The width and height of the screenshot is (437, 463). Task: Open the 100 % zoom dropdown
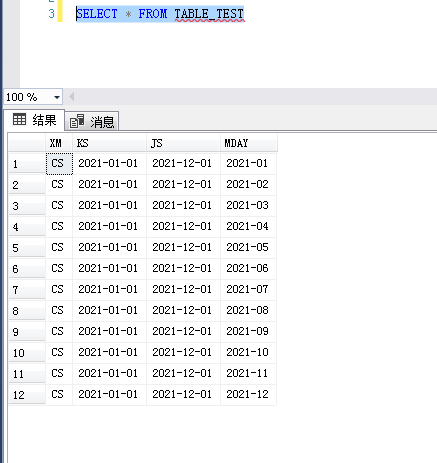(57, 97)
